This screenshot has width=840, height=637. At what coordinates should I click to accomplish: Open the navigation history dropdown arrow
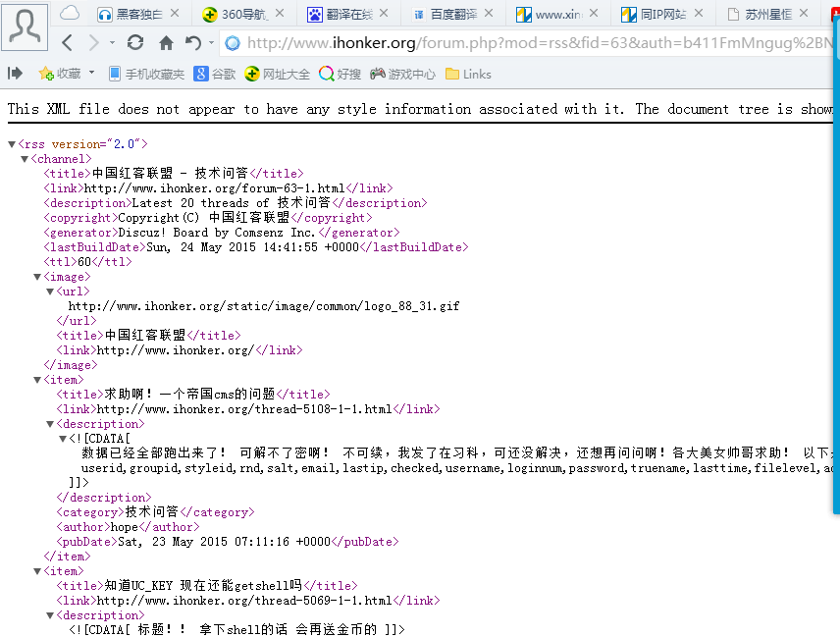112,42
